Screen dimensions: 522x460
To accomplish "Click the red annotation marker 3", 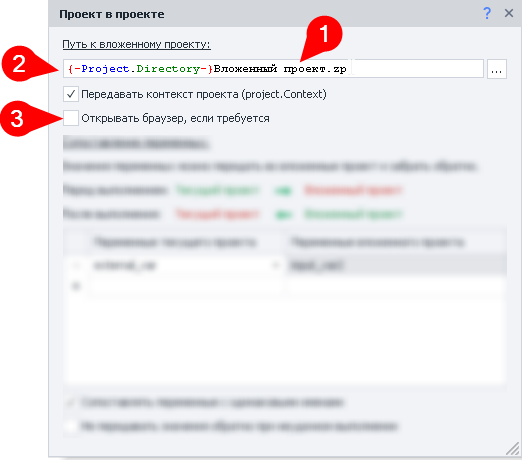I will pyautogui.click(x=17, y=119).
